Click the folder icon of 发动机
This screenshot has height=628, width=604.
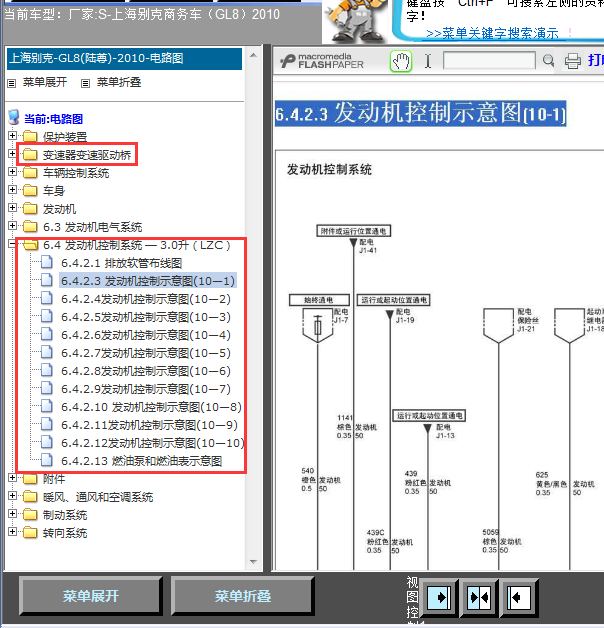coord(30,208)
